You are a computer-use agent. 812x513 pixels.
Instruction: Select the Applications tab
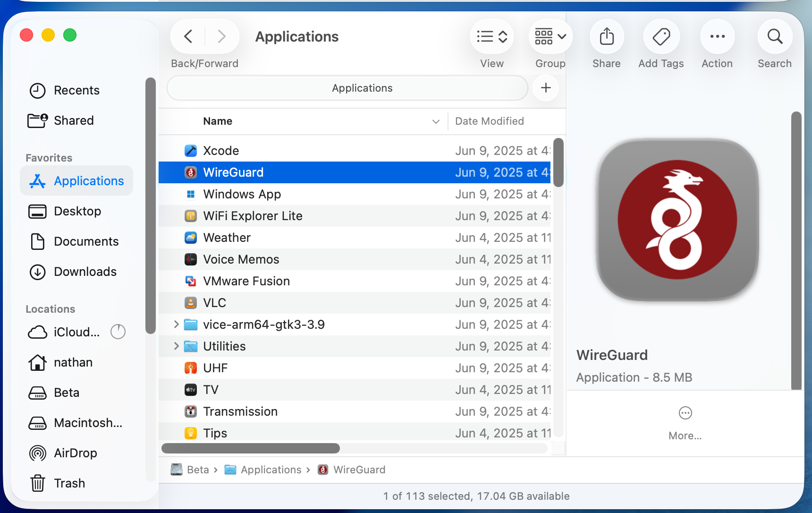[x=347, y=88]
